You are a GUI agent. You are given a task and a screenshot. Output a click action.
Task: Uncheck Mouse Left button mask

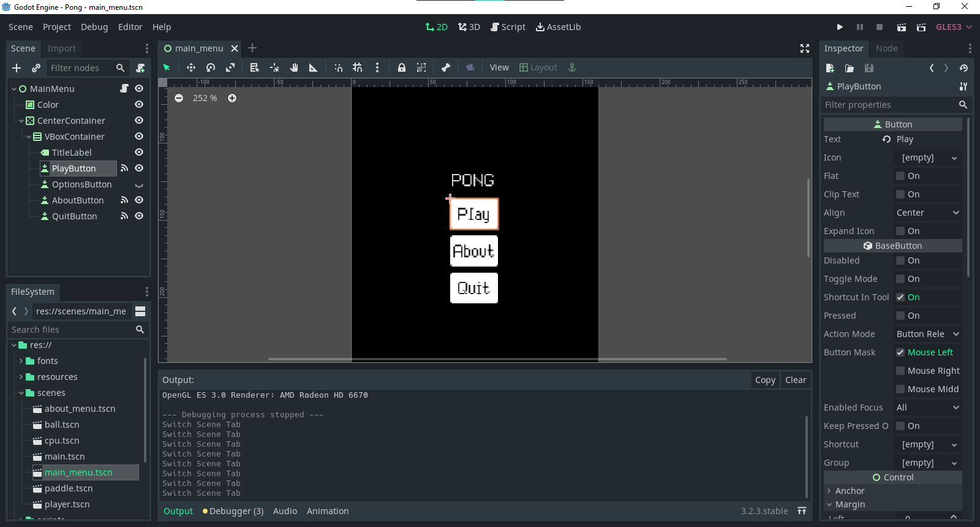tap(900, 352)
